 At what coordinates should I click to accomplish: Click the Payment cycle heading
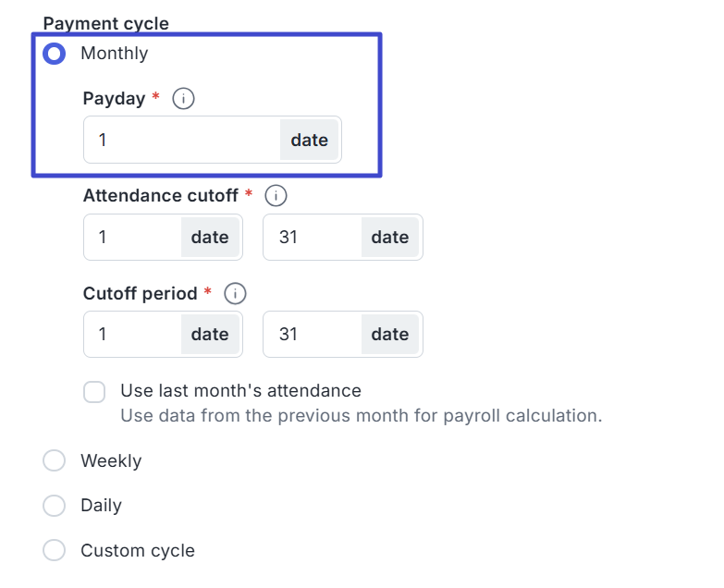pos(106,23)
